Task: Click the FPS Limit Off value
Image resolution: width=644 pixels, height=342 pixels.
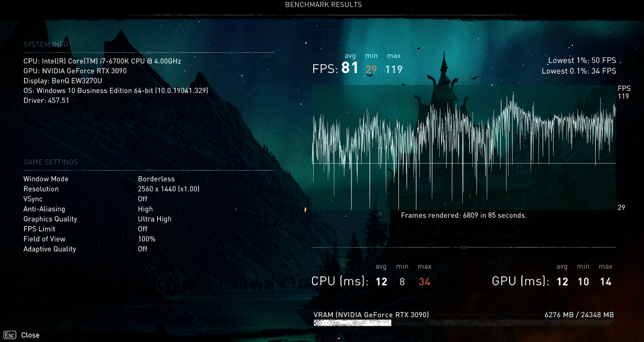Action: [x=143, y=229]
